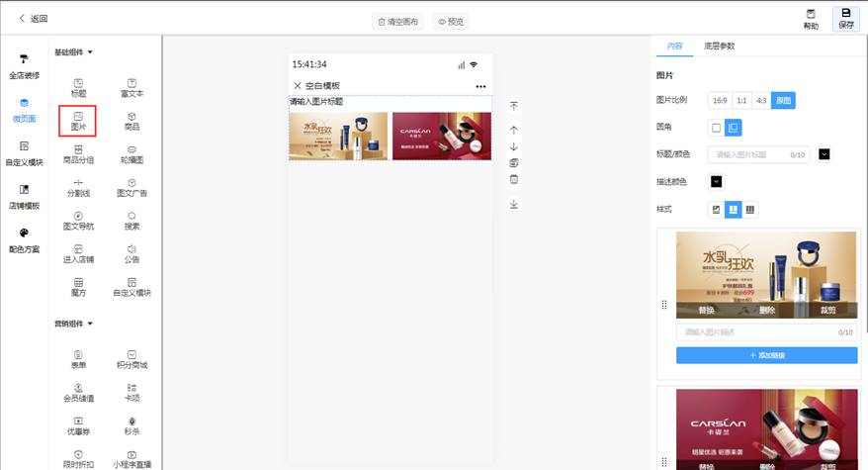The width and height of the screenshot is (868, 470).
Task: Add the 轮播图 carousel component
Action: pos(131,154)
